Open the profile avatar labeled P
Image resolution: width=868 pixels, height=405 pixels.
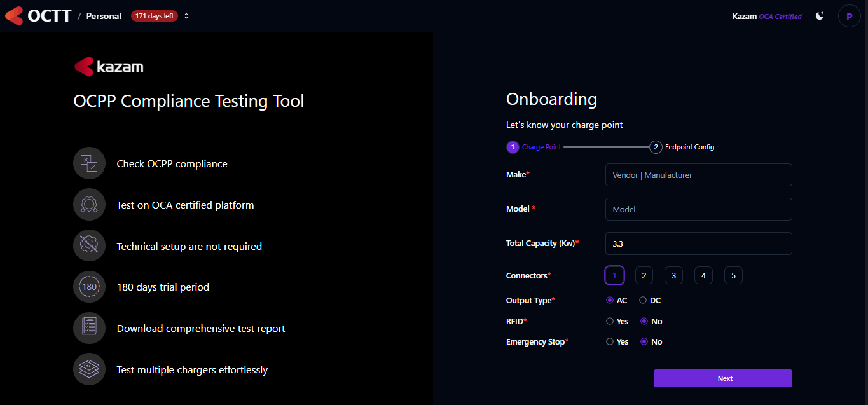coord(849,16)
